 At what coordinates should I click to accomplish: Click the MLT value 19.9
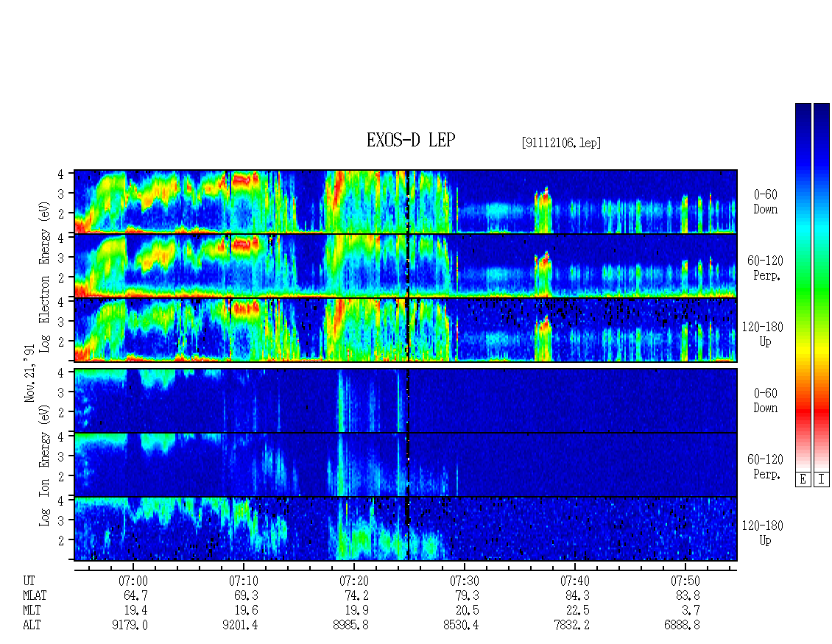click(x=356, y=611)
